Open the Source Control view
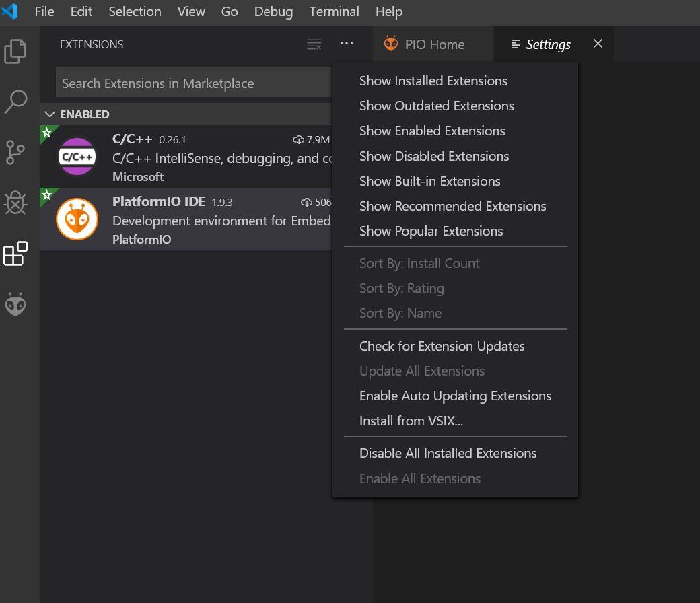The width and height of the screenshot is (700, 603). click(15, 152)
